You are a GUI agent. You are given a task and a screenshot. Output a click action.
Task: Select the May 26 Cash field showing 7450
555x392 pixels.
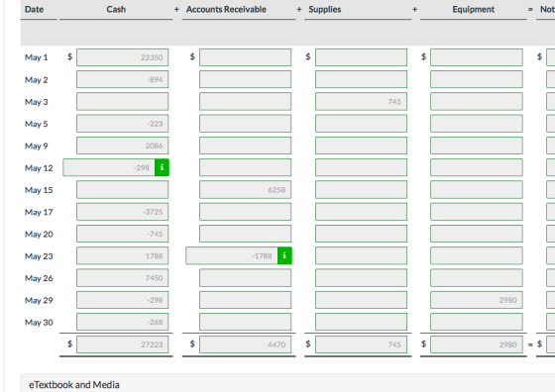tap(123, 278)
